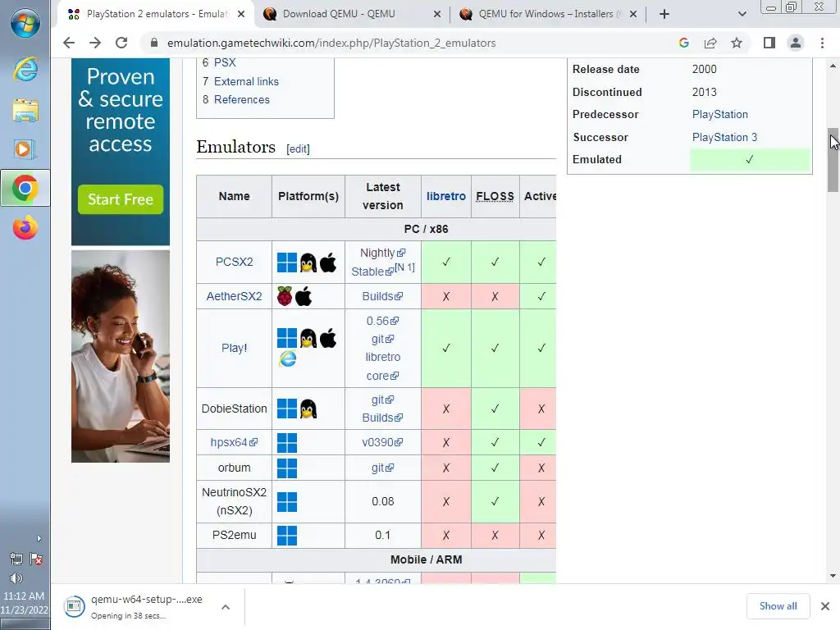Open the Windows Media Player taskbar icon
The width and height of the screenshot is (840, 630).
click(x=25, y=149)
